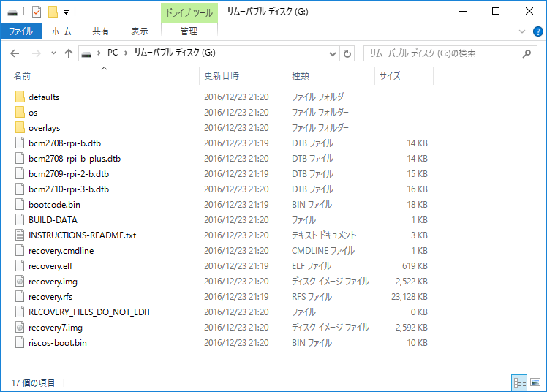Select the bcm2710-rpi-3-b.dtb file

click(69, 189)
